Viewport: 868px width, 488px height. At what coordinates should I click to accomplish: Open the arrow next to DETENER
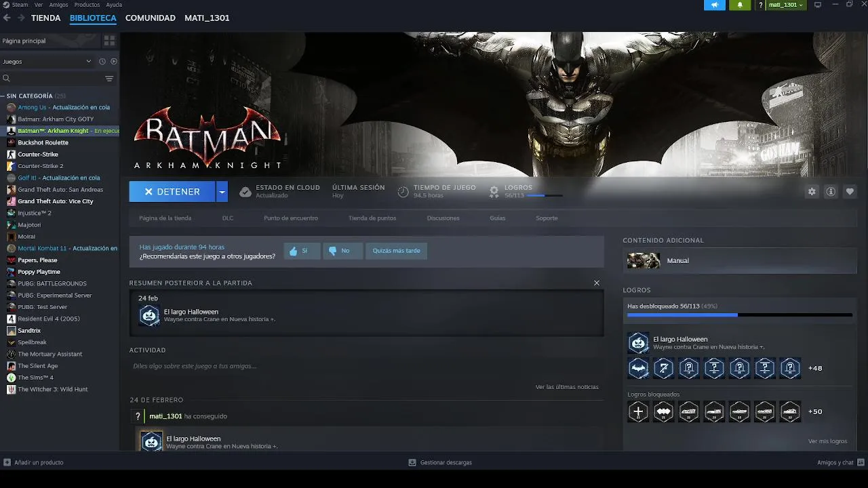click(x=222, y=192)
